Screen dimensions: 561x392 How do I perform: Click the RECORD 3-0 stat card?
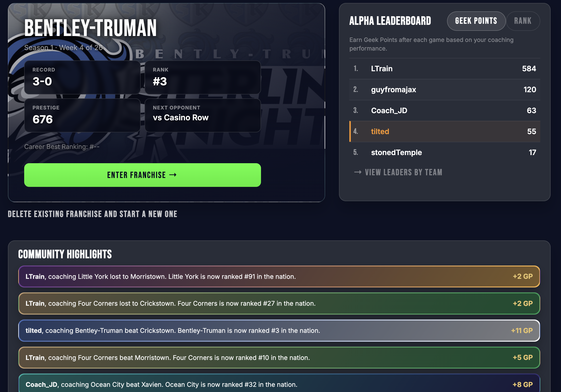pyautogui.click(x=82, y=78)
